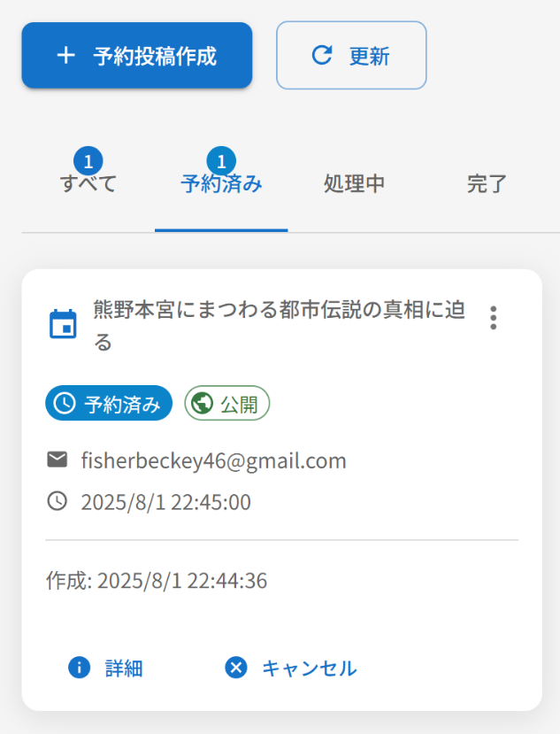This screenshot has width=560, height=734.
Task: Click the envelope icon next to the email
Action: click(58, 460)
